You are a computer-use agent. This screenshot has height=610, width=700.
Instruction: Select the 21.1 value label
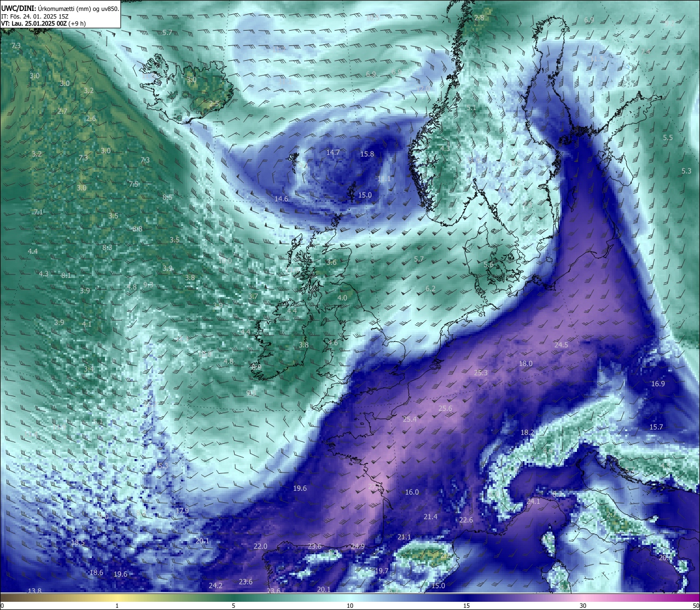[404, 537]
